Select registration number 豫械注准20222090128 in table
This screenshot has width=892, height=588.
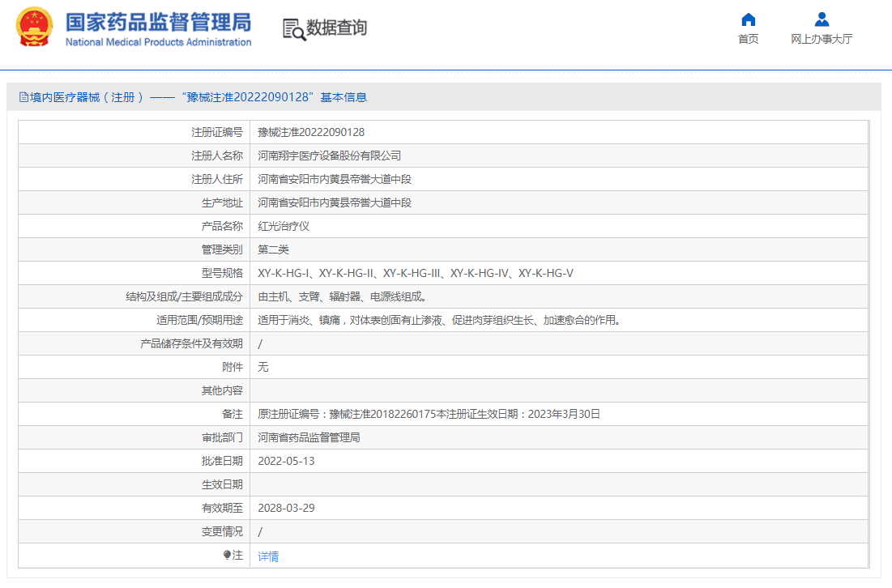click(311, 132)
